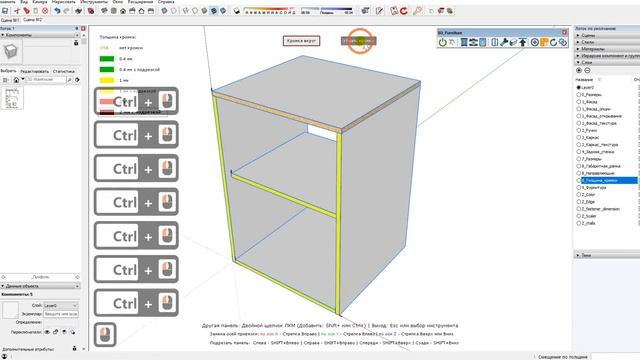The height and width of the screenshot is (360, 640).
Task: Click the Redo arrow in toolbar
Action: (x=67, y=11)
